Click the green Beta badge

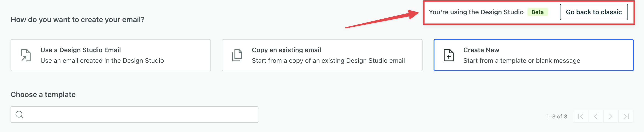coord(537,12)
